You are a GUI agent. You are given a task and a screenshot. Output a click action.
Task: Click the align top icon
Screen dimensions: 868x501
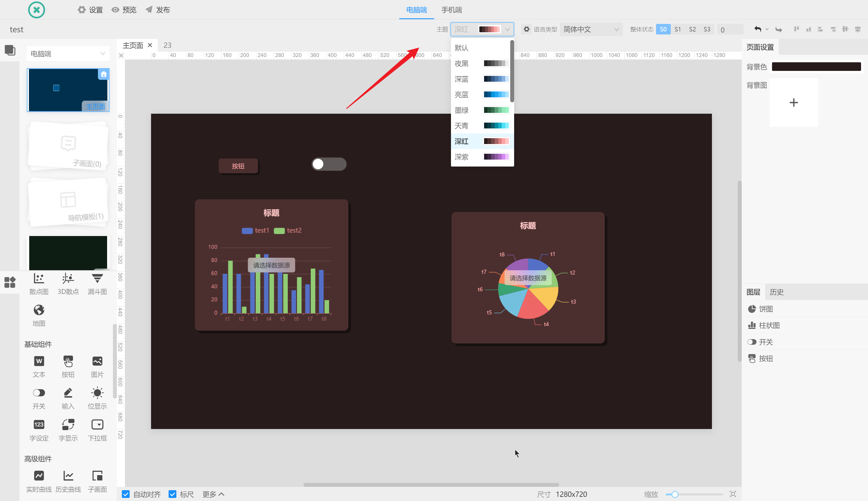[797, 29]
